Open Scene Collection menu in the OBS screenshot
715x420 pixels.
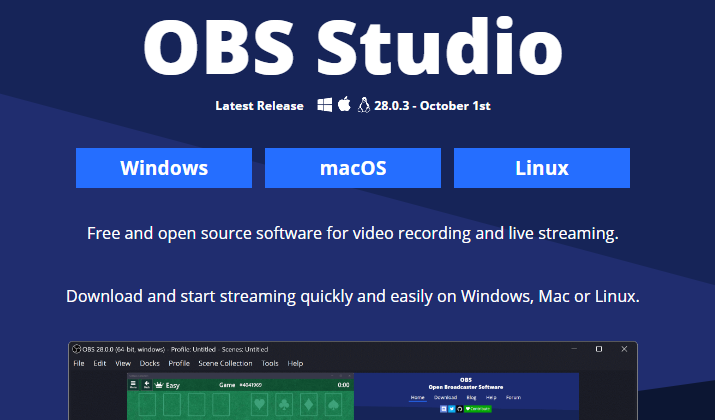click(225, 363)
